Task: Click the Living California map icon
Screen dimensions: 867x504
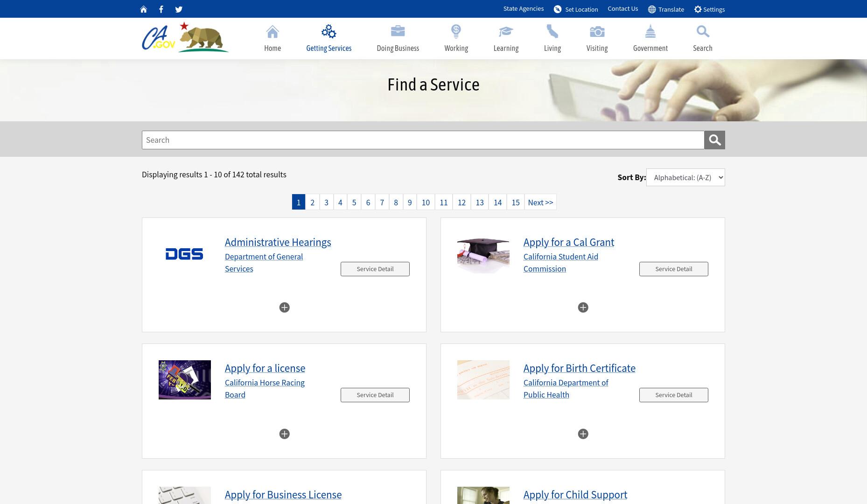Action: coord(552,31)
